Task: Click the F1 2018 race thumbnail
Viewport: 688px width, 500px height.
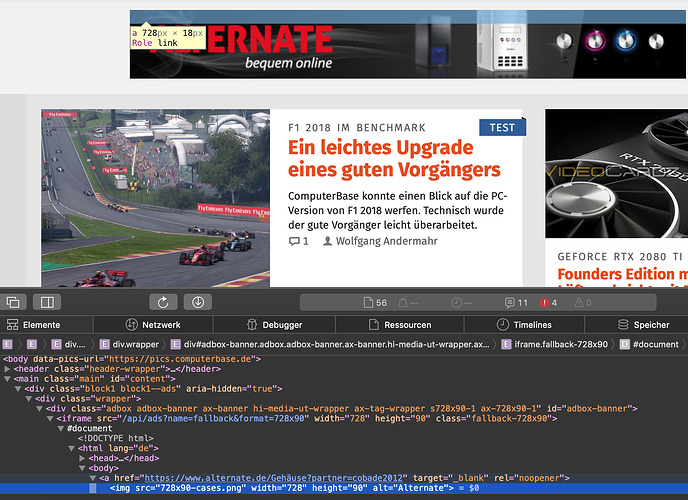Action: (x=155, y=198)
